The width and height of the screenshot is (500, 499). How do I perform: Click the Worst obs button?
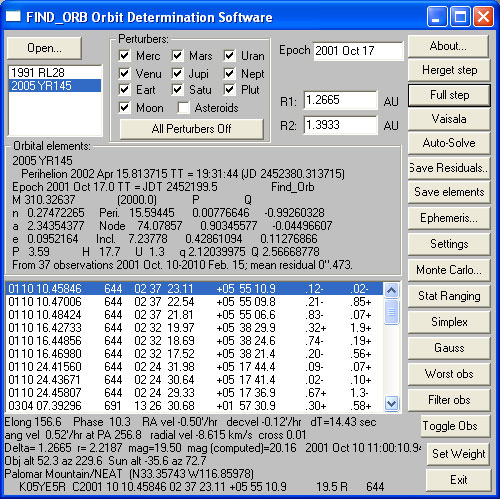pyautogui.click(x=449, y=374)
